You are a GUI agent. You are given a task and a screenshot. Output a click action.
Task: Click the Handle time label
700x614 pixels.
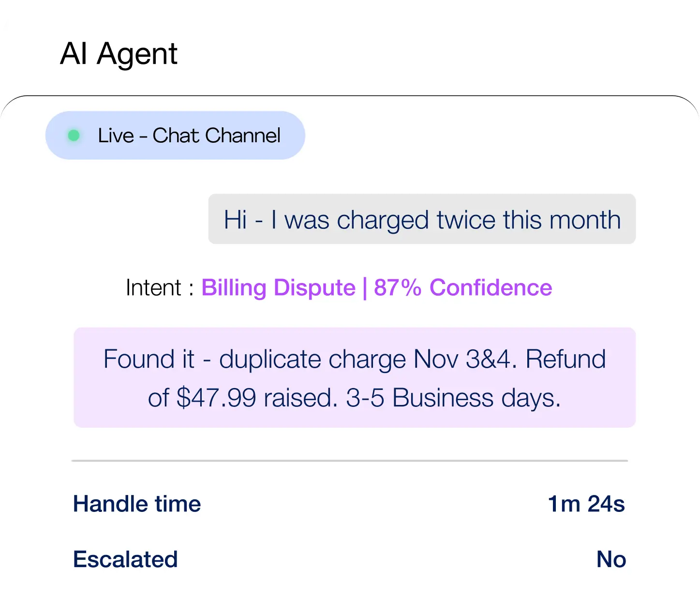[x=137, y=504]
